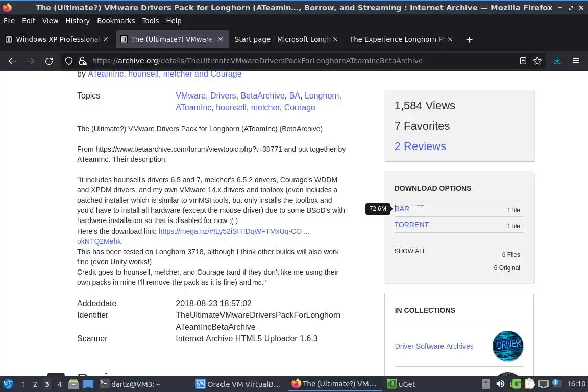Screen dimensions: 588x392
Task: Switch to workspace 1
Action: tap(22, 384)
